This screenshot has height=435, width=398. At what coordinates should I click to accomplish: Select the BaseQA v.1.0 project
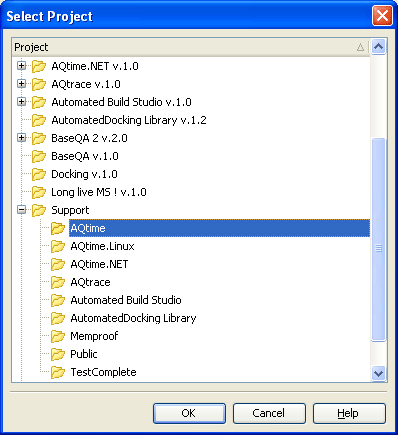pyautogui.click(x=85, y=156)
